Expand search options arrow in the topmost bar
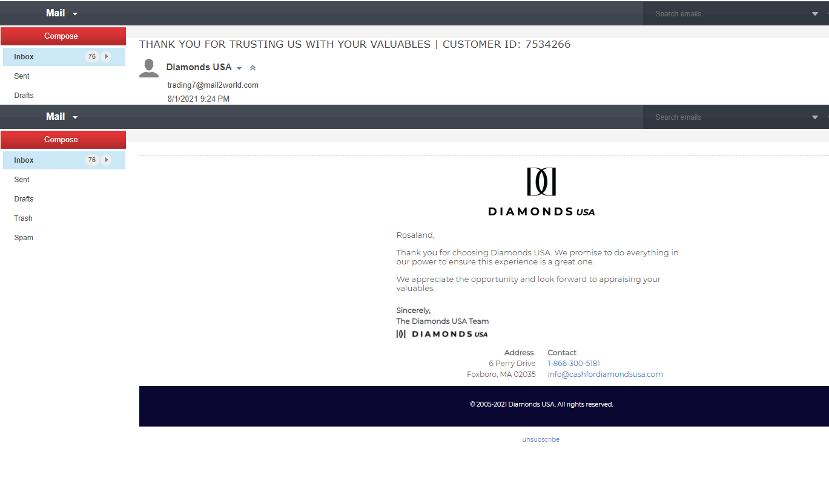The image size is (829, 504). [x=815, y=14]
